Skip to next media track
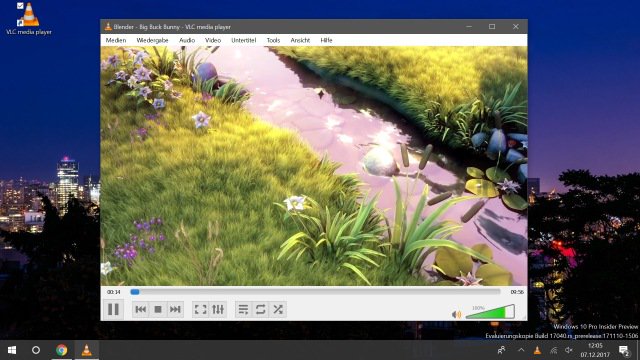Screen dimensions: 640x360 click(175, 309)
